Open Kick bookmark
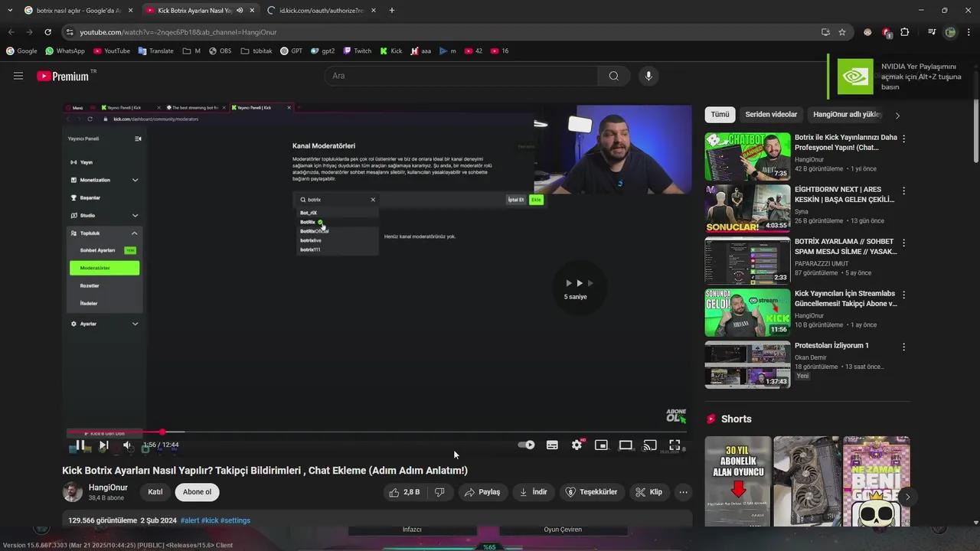 pos(391,51)
